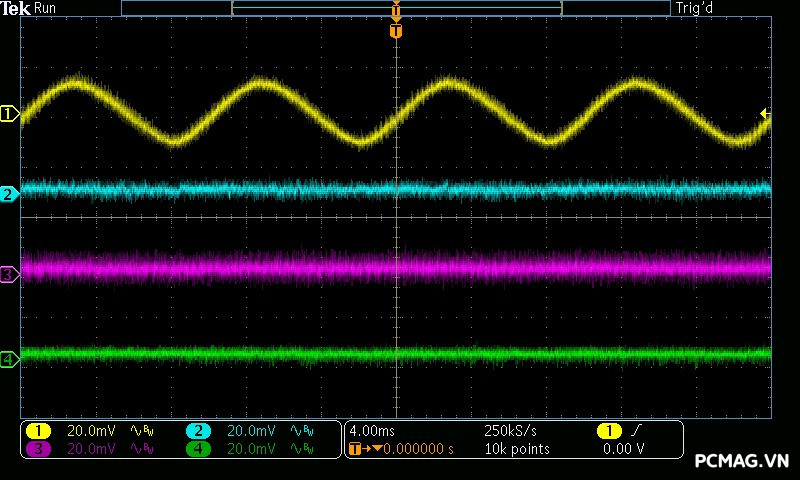This screenshot has height=480, width=800.
Task: Click the 0.00 V trigger level readout
Action: coord(623,449)
